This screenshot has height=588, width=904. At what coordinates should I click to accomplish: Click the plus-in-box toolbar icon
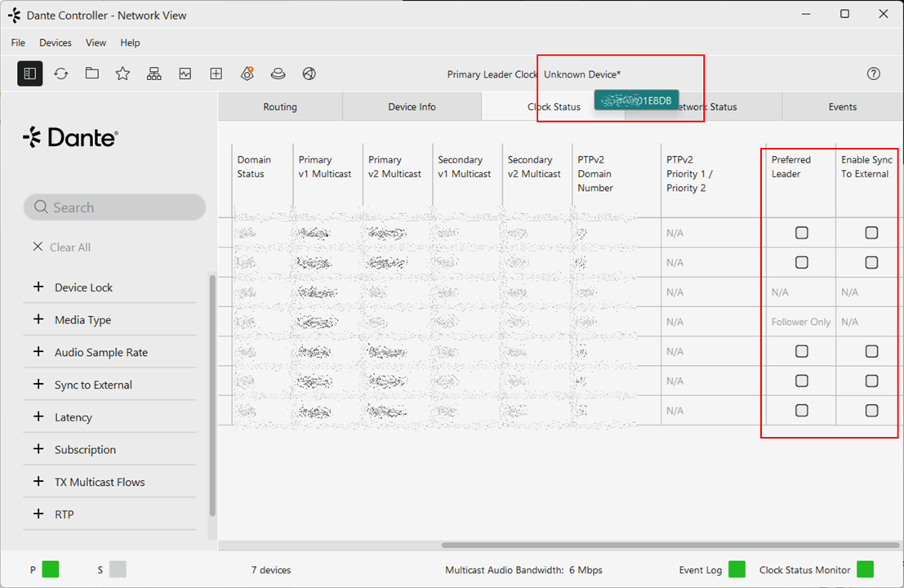(x=216, y=73)
